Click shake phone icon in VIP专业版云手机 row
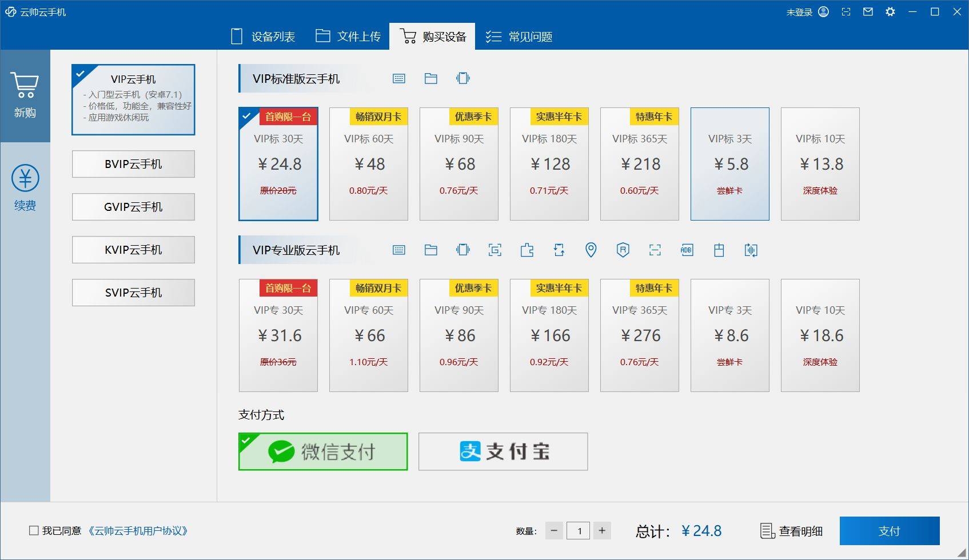The height and width of the screenshot is (560, 969). click(x=463, y=250)
